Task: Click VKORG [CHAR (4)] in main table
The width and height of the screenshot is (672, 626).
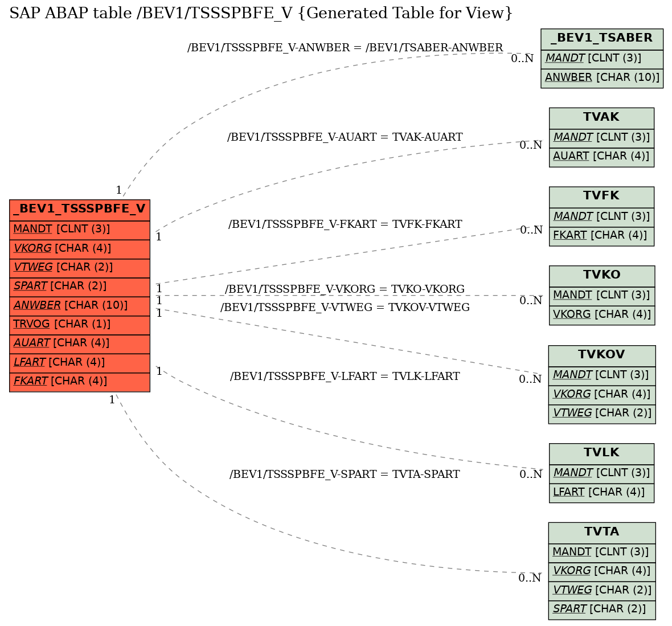Action: tap(80, 249)
